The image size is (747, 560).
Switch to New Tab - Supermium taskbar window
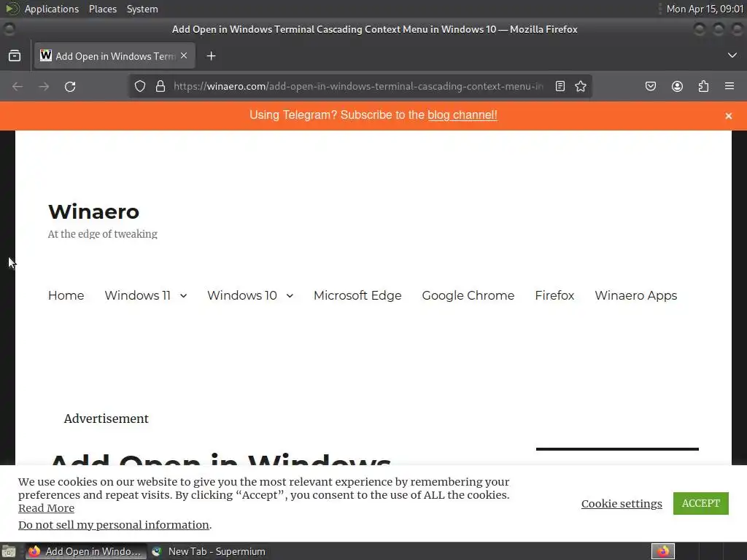click(209, 551)
